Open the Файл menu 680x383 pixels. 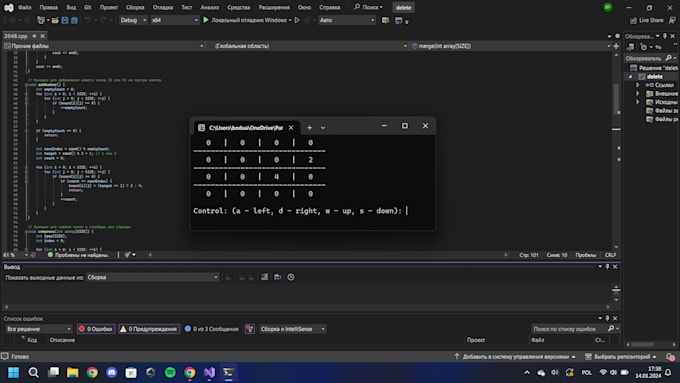pyautogui.click(x=25, y=7)
